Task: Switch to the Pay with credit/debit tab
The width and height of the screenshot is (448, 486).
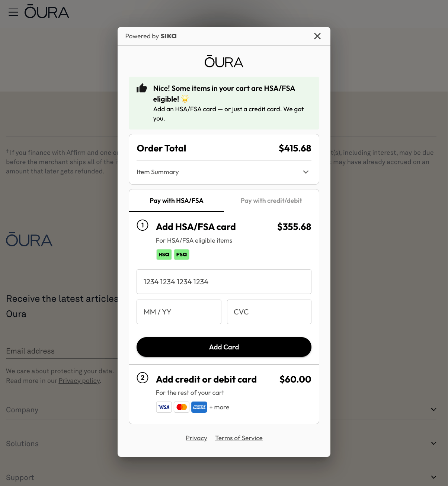Action: pos(271,201)
